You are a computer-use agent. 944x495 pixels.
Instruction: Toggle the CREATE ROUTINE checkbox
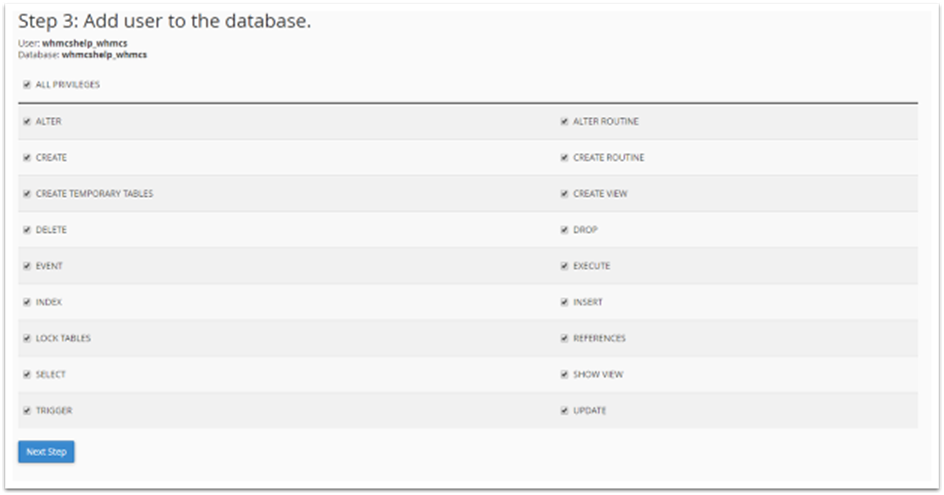(x=564, y=158)
